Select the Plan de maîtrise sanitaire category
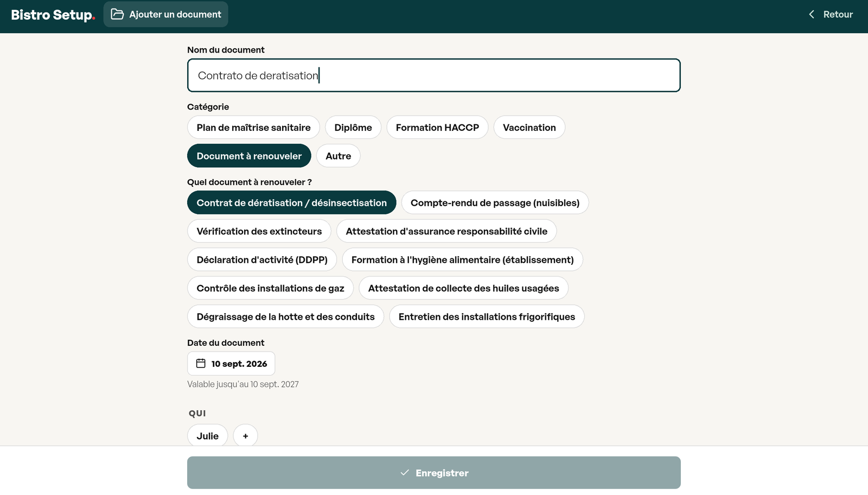868x495 pixels. [x=253, y=128]
